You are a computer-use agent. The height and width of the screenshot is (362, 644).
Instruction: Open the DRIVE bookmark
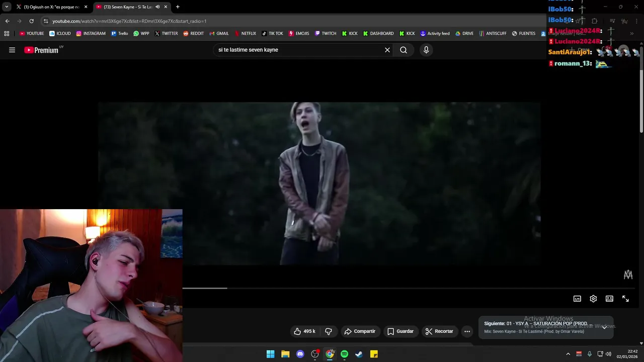(464, 34)
